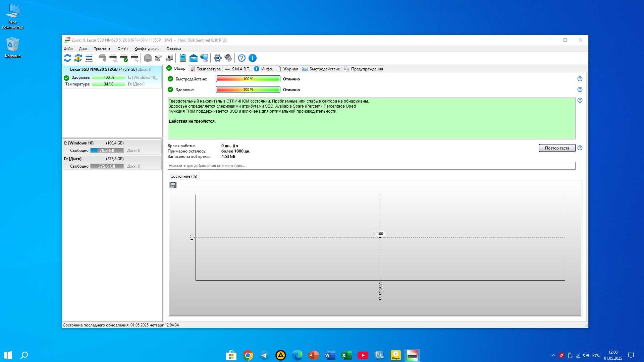Open Telegram from the taskbar

264,355
